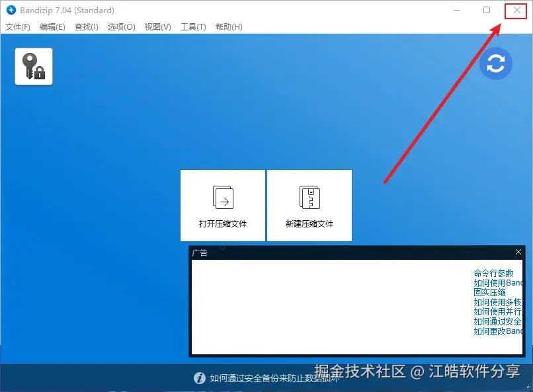Viewport: 533px width, 392px height.
Task: Open the 帮助(H) menu
Action: [229, 26]
